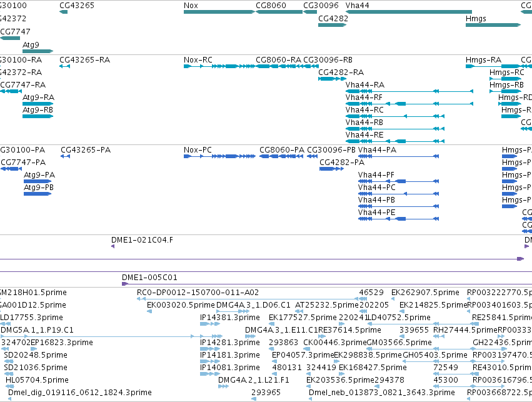Click the CG43265 gene label
Image resolution: width=532 pixels, height=402 pixels.
tap(77, 6)
